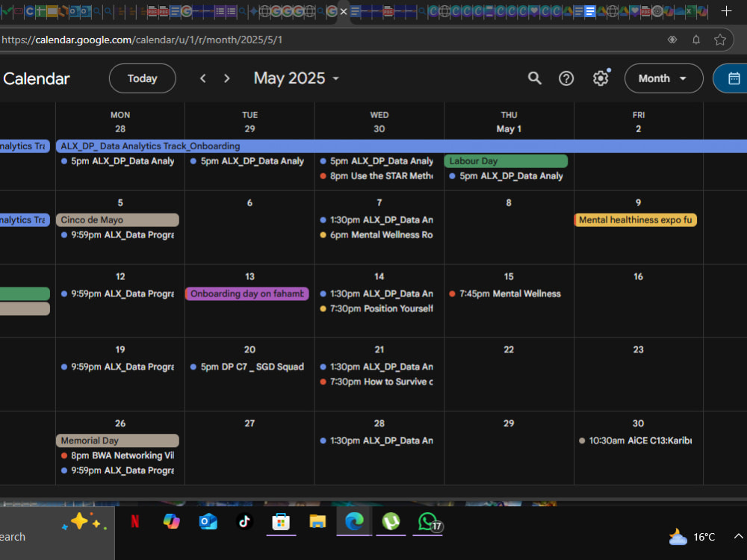Open the Cinco de Mayo event
The height and width of the screenshot is (560, 747).
coord(117,220)
